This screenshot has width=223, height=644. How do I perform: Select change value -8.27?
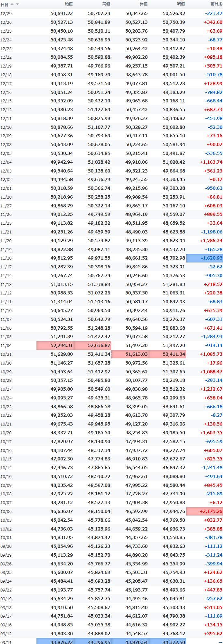(x=216, y=415)
